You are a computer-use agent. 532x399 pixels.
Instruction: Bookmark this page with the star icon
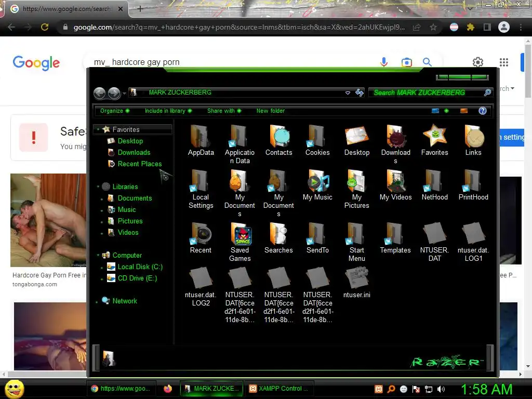[x=433, y=27]
